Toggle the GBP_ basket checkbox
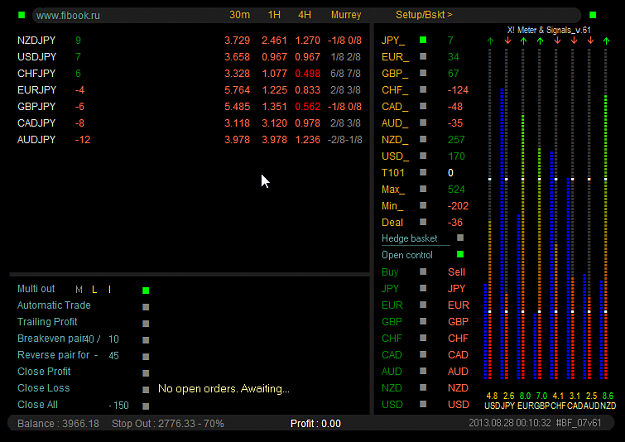This screenshot has width=625, height=442. [x=423, y=73]
